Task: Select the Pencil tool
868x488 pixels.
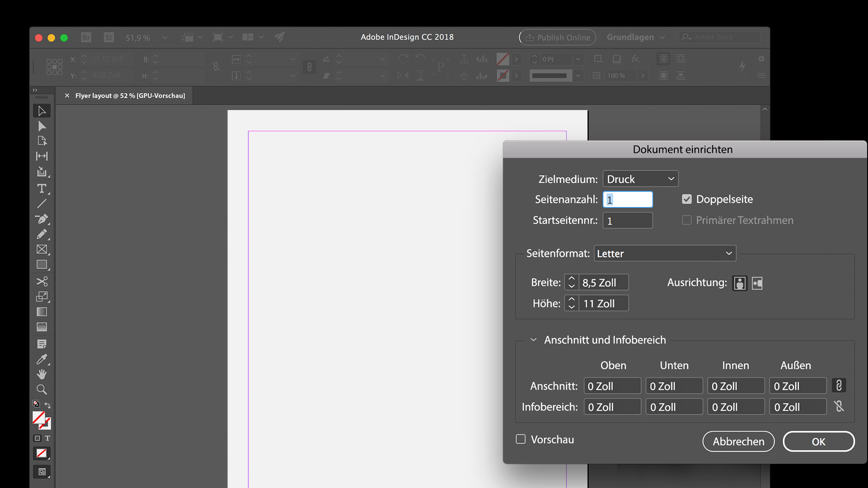Action: coord(42,234)
